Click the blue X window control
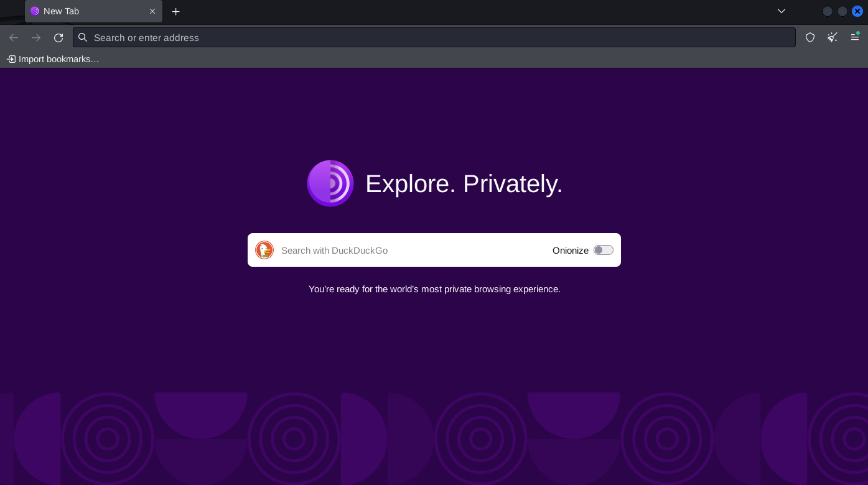Viewport: 868px width, 485px height. point(857,11)
